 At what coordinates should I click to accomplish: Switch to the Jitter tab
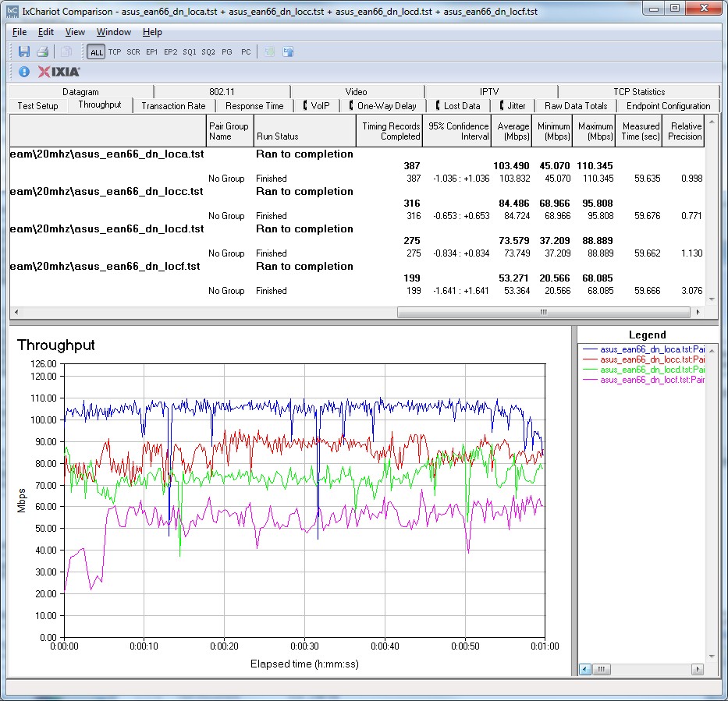[513, 106]
